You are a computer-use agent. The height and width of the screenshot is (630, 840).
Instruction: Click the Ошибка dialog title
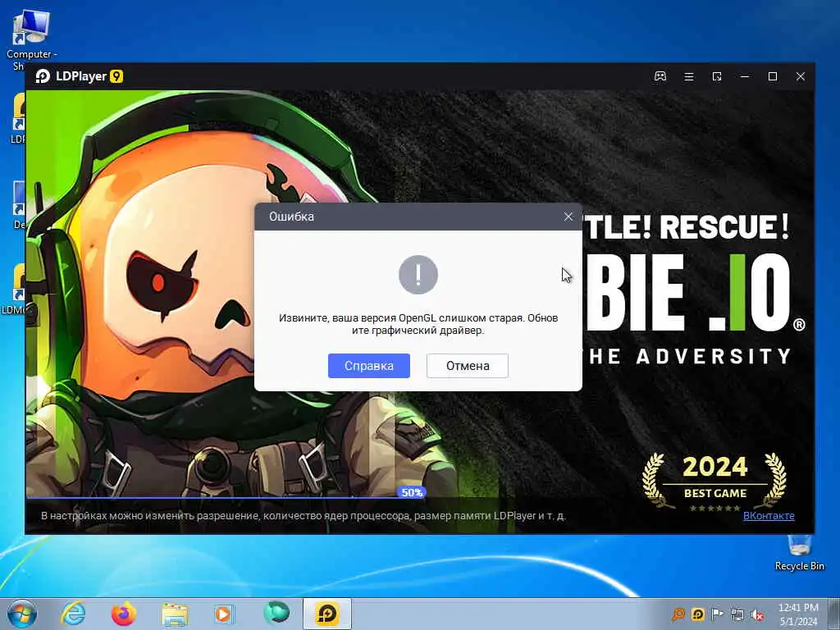click(x=291, y=217)
